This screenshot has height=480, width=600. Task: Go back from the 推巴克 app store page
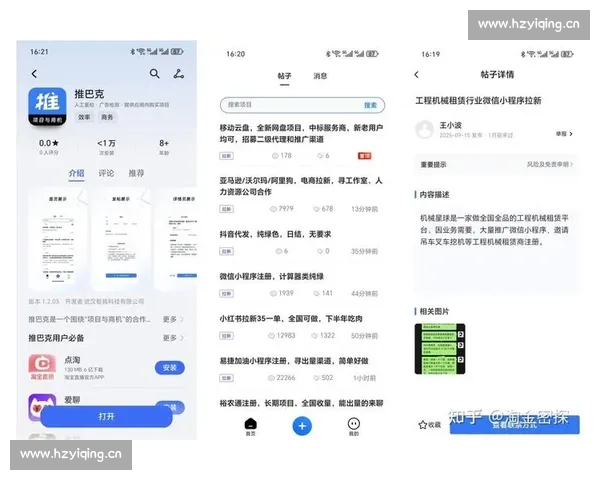[x=34, y=73]
